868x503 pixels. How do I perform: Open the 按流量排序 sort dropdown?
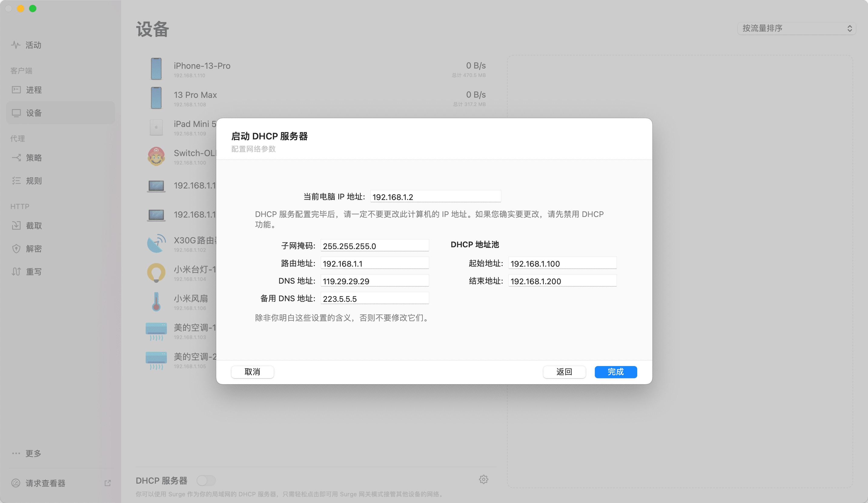click(x=796, y=28)
